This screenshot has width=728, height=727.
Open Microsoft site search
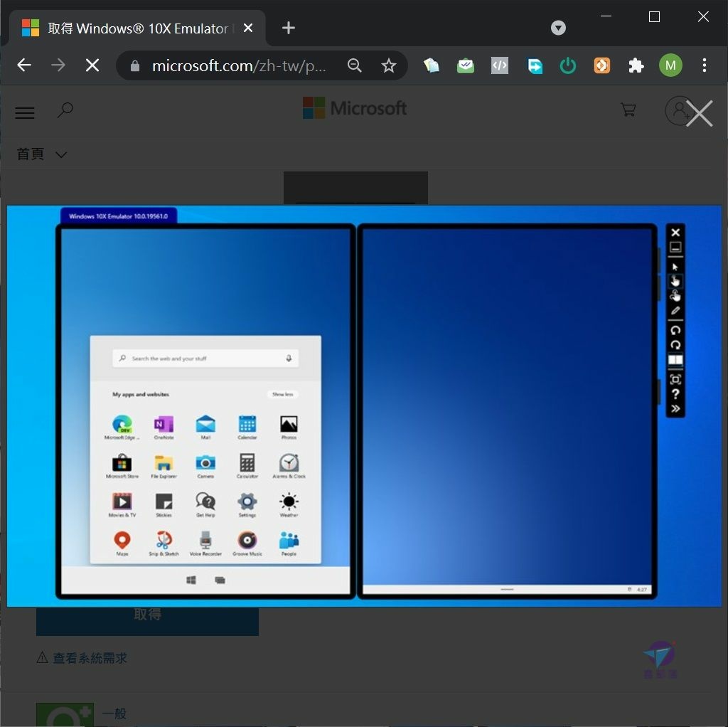(x=65, y=110)
